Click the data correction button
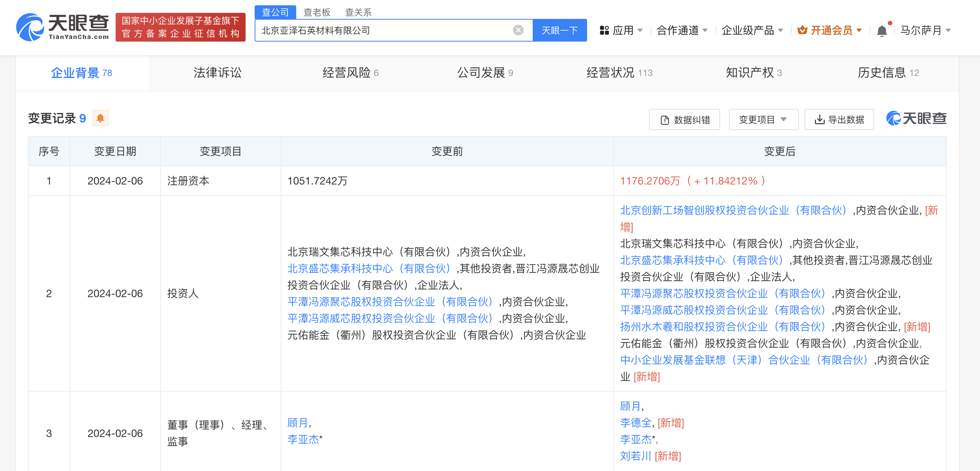The image size is (980, 471). 684,119
